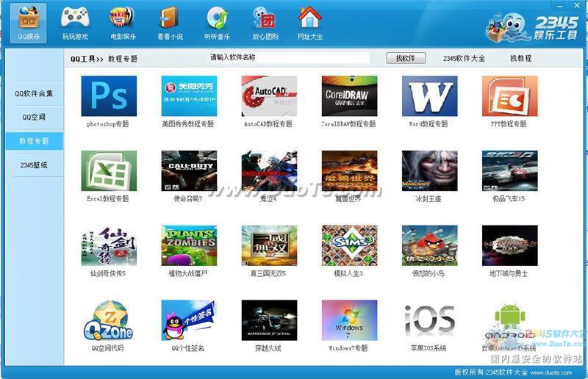Minimize the 2345 娱乐工具 window

[560, 6]
